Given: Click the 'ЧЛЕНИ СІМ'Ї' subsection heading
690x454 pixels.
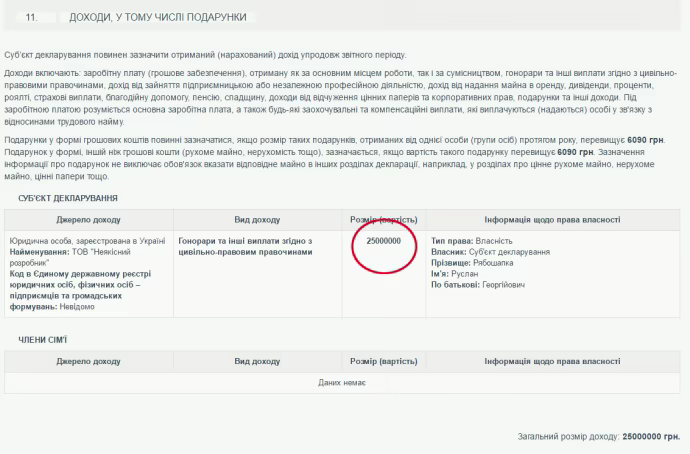Looking at the screenshot, I should point(43,340).
